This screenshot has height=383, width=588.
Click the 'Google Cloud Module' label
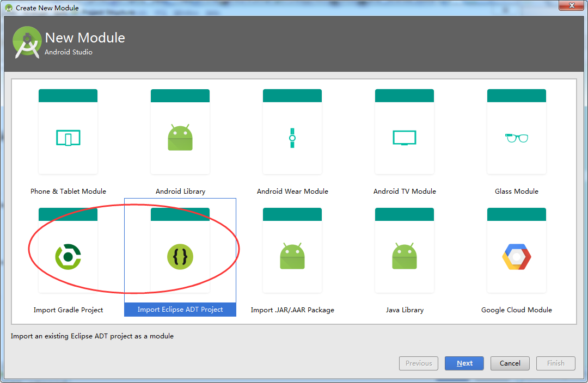[516, 310]
